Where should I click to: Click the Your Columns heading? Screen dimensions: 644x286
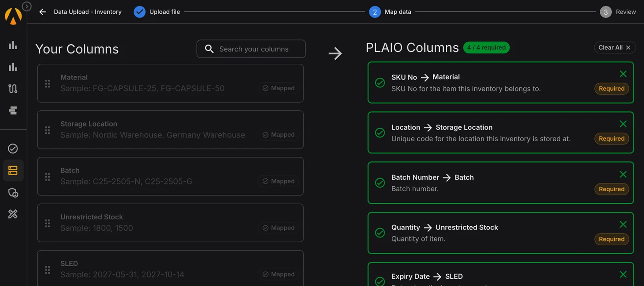click(x=77, y=49)
